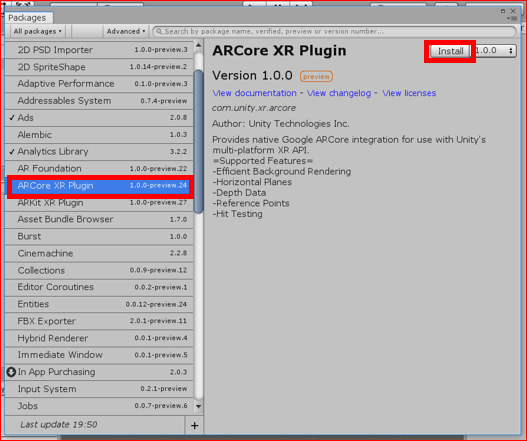The image size is (527, 441).
Task: Click the Last update 19:50 status
Action: point(59,425)
